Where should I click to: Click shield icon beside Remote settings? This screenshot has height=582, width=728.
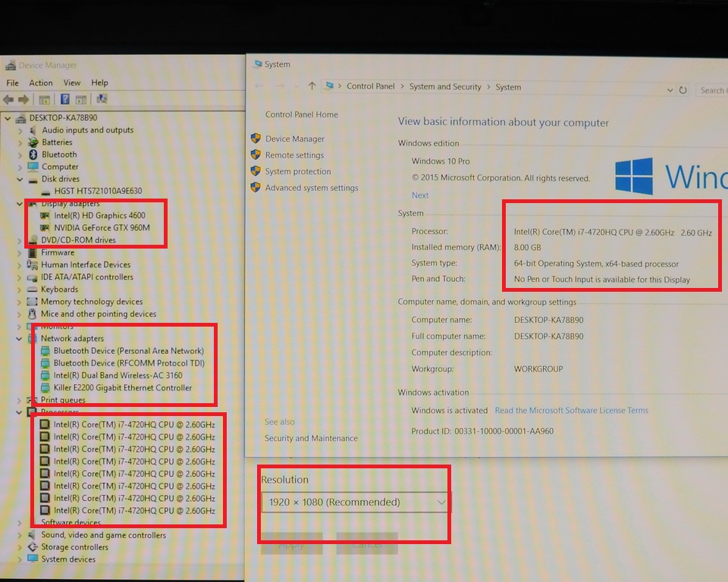click(256, 155)
